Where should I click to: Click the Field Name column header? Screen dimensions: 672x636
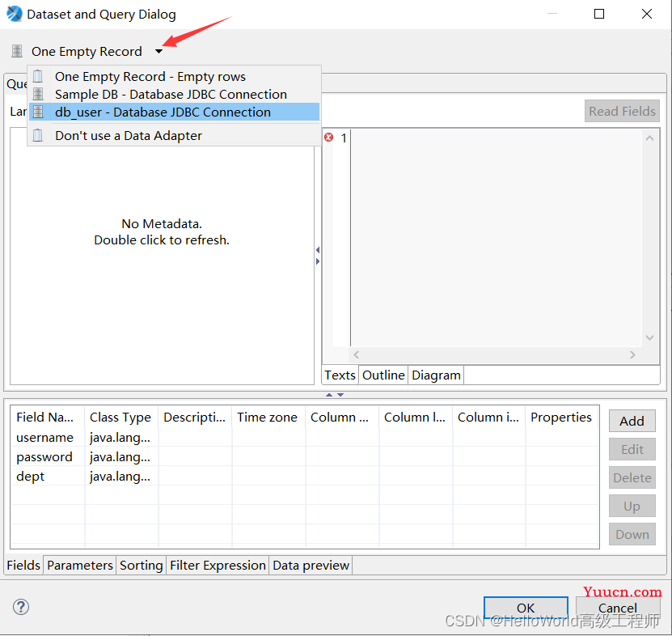tap(48, 417)
